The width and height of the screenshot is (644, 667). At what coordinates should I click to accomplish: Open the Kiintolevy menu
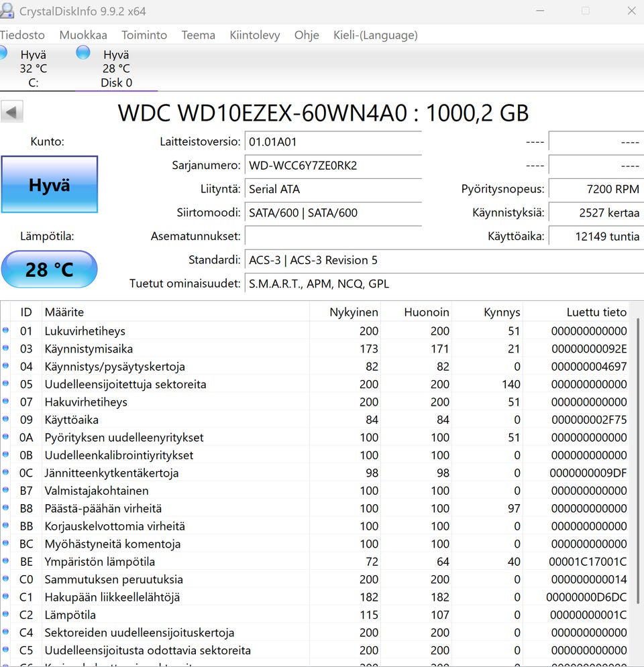(x=254, y=35)
